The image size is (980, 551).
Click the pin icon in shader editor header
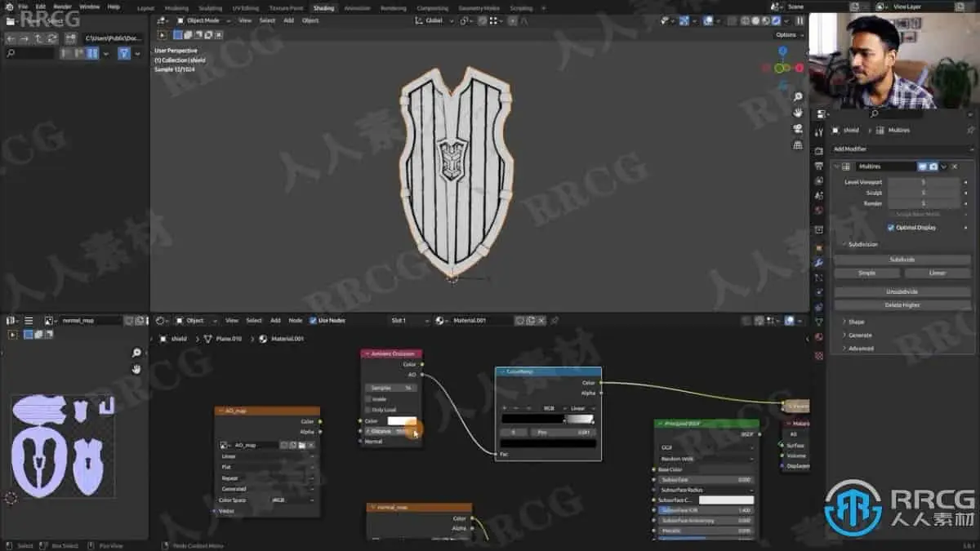pos(554,320)
